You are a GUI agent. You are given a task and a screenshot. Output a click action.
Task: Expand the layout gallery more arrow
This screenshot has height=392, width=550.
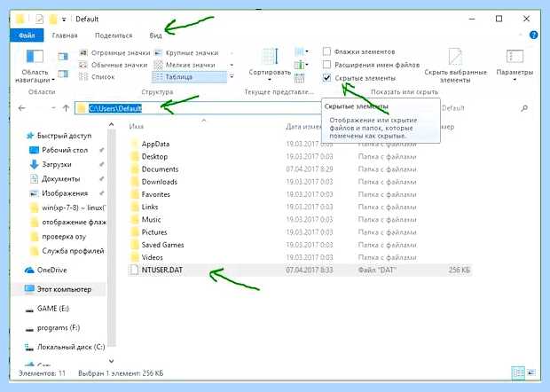point(232,77)
